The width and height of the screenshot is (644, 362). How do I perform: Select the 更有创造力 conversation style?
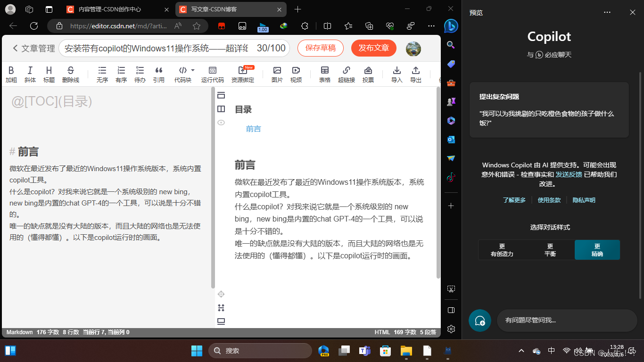click(x=502, y=250)
